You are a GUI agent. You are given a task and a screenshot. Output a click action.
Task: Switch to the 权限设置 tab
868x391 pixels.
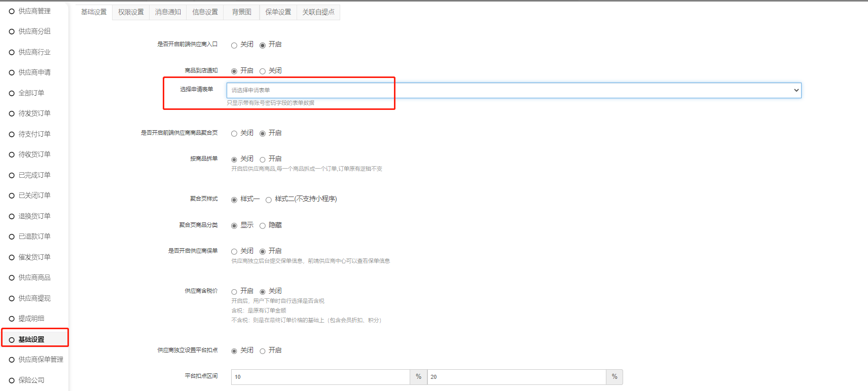[x=131, y=12]
